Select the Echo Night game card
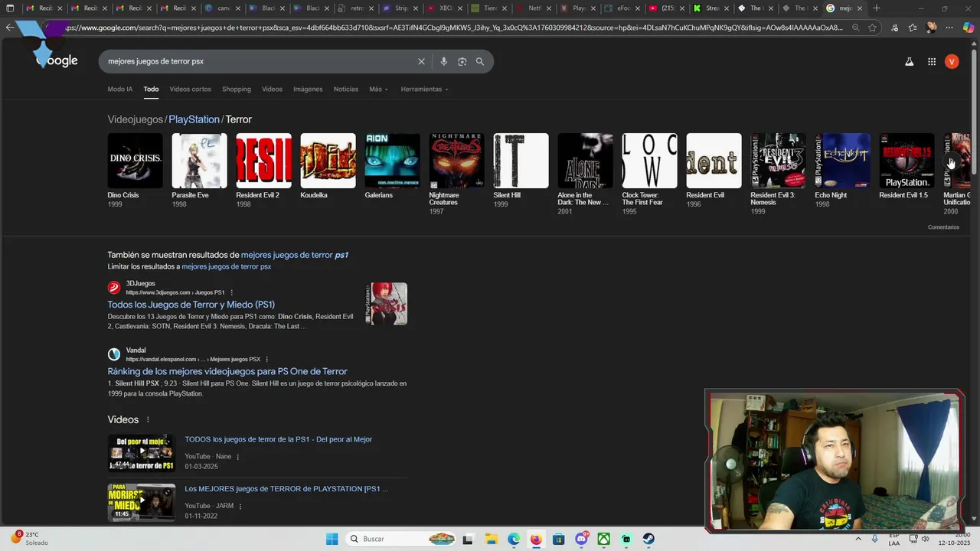Image resolution: width=980 pixels, height=551 pixels. [842, 170]
